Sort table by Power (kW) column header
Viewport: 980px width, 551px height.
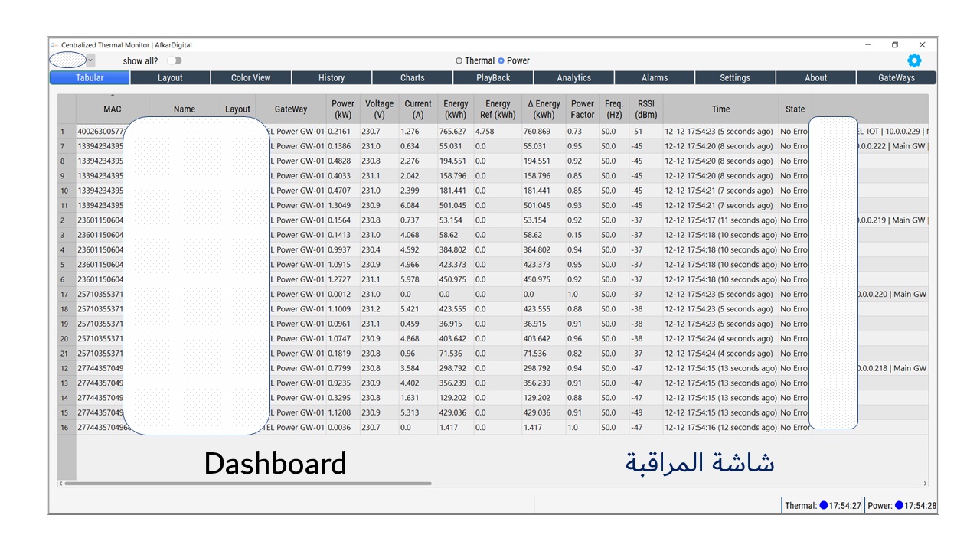(342, 109)
